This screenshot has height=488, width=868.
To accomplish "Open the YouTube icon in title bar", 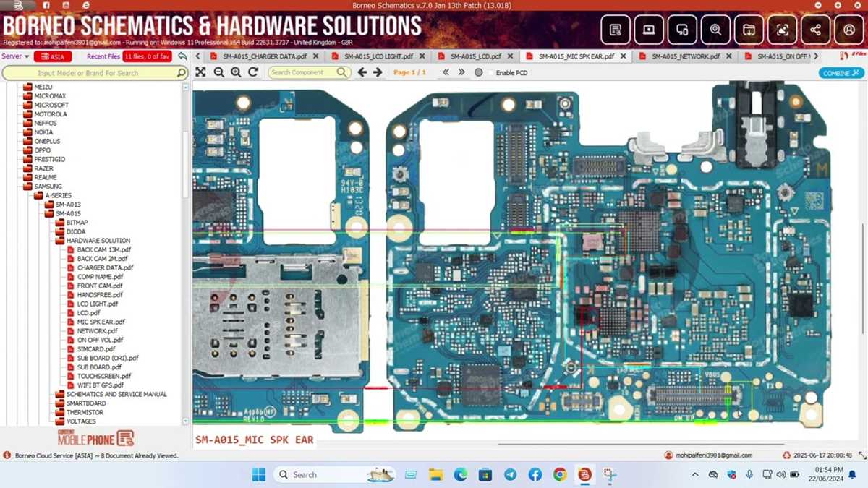I will click(66, 5).
